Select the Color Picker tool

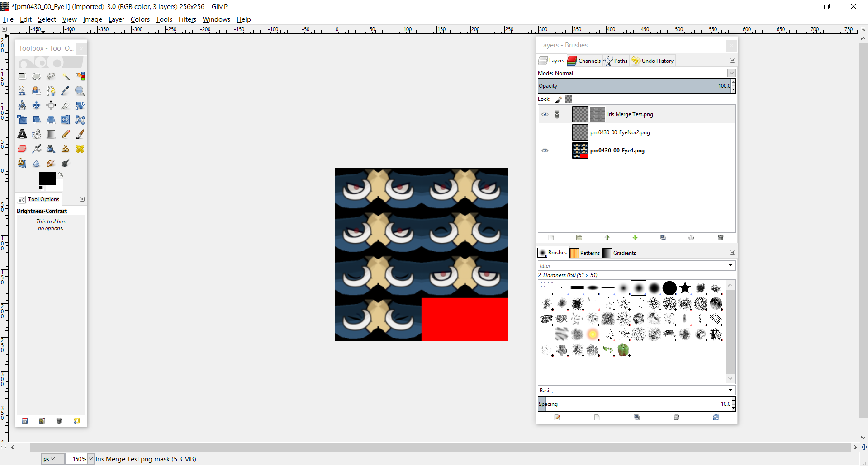click(x=66, y=91)
